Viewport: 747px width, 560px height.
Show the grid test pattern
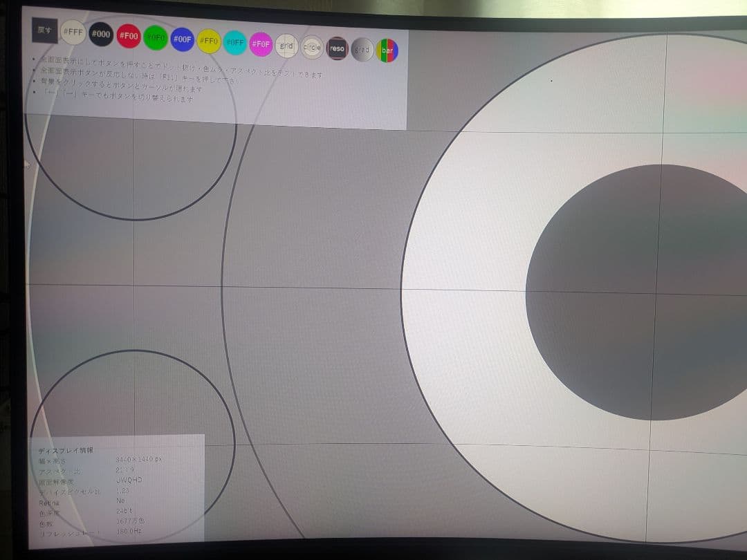point(286,46)
